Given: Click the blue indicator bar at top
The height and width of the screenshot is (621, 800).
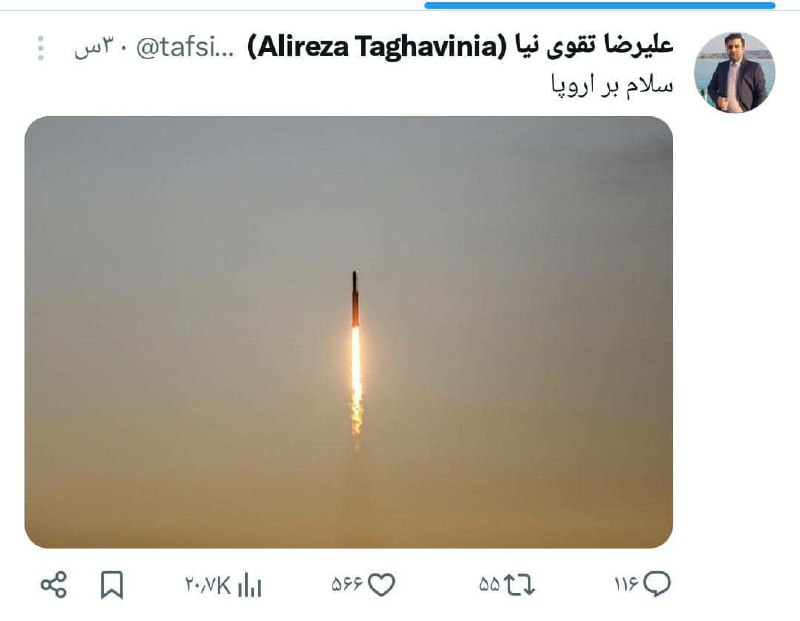Looking at the screenshot, I should [600, 6].
